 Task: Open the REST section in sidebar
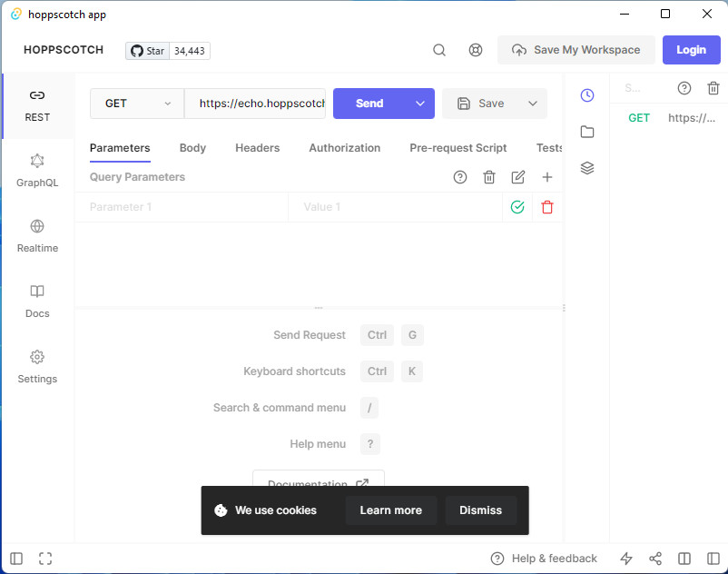[x=37, y=106]
